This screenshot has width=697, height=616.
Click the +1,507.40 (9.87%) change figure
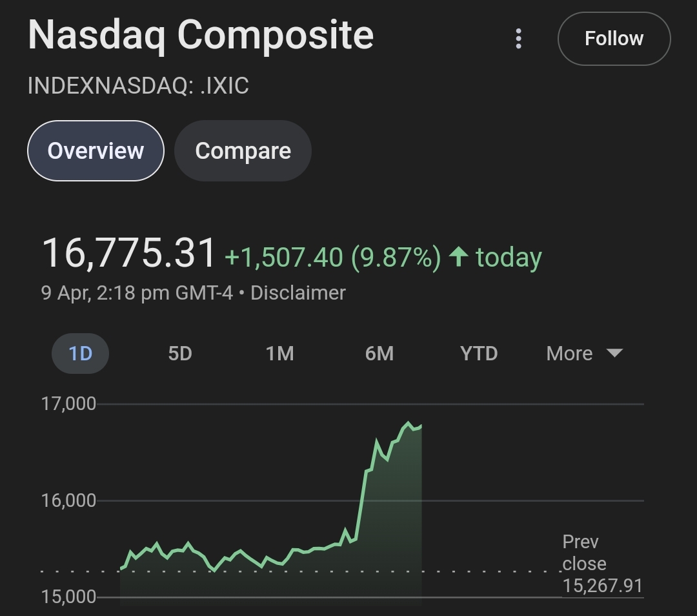(x=332, y=257)
